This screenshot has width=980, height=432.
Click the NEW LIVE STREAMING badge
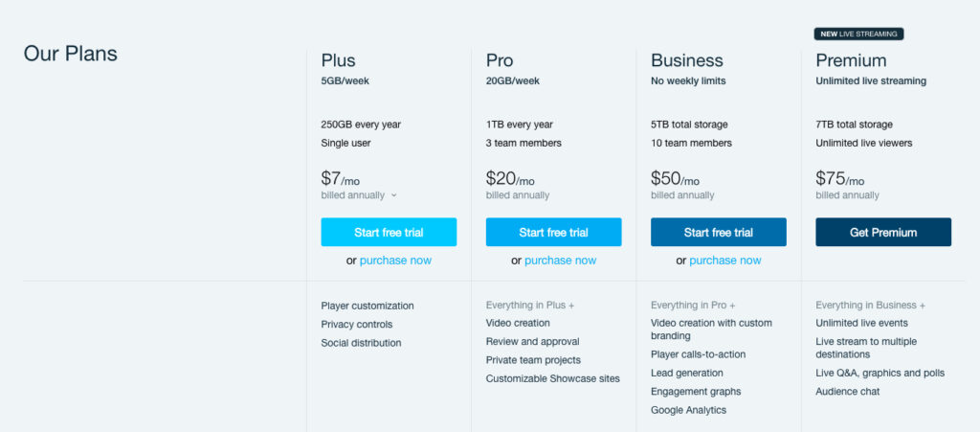click(x=858, y=34)
